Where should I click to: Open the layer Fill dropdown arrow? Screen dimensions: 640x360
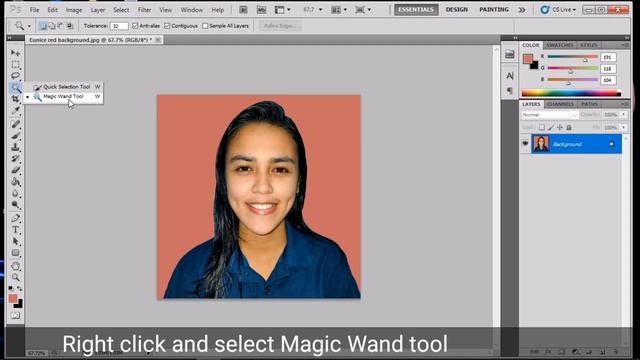624,127
